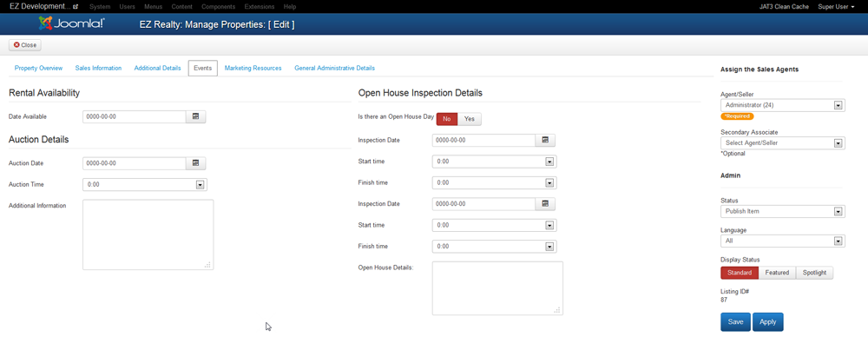Open the Super User menu
This screenshot has width=868, height=337.
836,7
